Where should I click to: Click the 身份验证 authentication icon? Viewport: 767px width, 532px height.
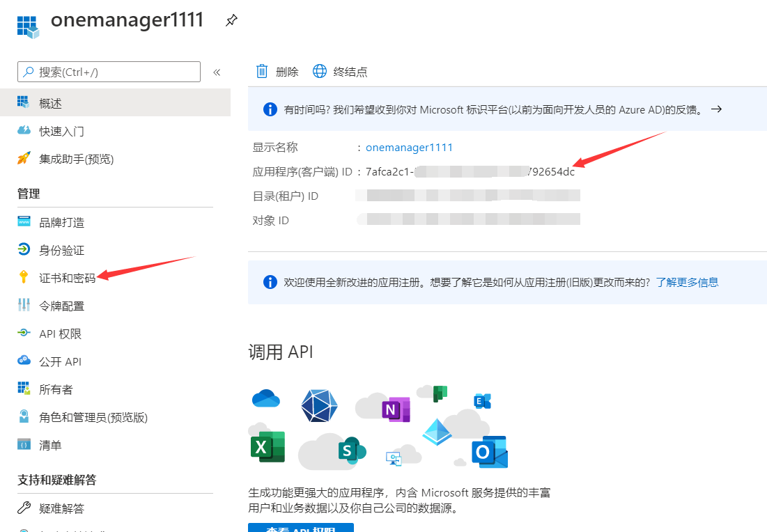tap(24, 250)
